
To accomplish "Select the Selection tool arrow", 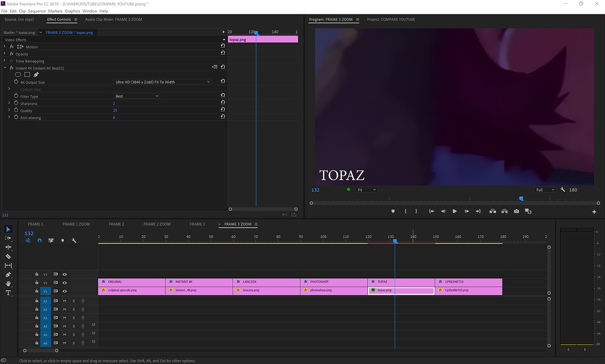I will (x=8, y=229).
